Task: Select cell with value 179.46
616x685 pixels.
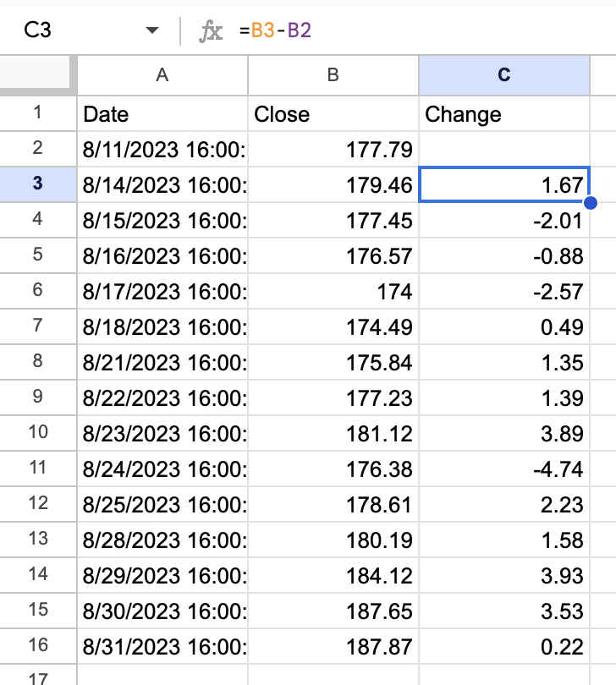Action: click(x=333, y=184)
